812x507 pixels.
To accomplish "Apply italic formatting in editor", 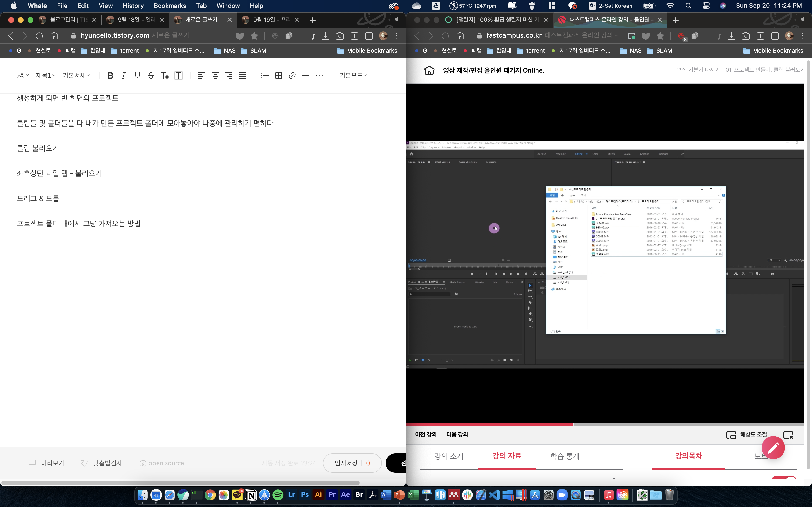I will coord(123,75).
